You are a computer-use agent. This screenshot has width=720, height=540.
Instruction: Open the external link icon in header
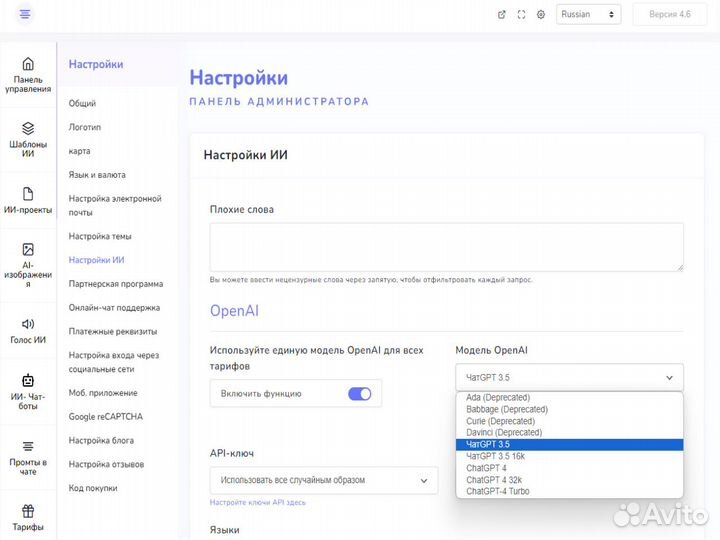(x=501, y=15)
